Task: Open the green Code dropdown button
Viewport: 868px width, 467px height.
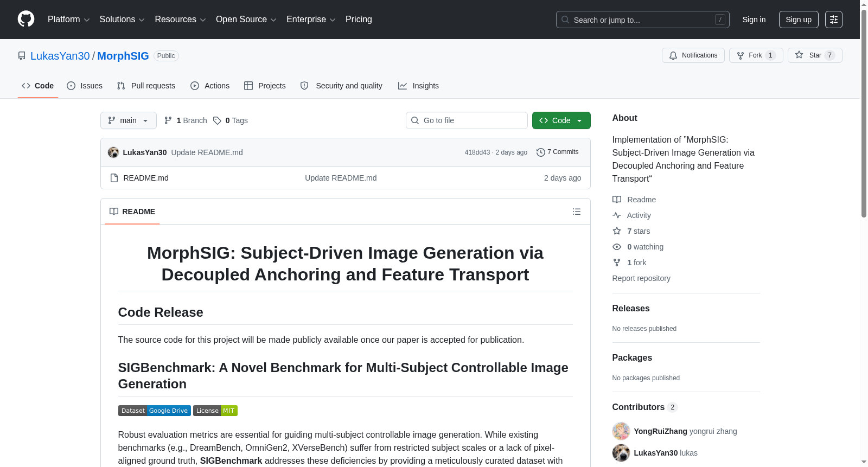Action: pos(561,120)
